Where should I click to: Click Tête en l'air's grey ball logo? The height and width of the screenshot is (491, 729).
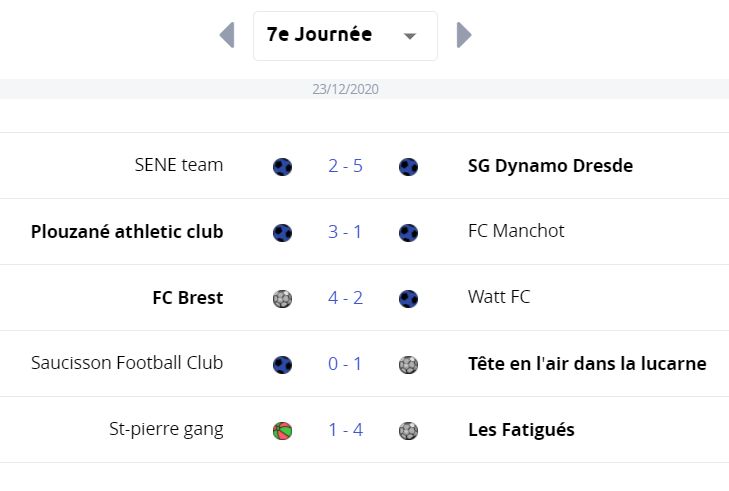point(408,365)
